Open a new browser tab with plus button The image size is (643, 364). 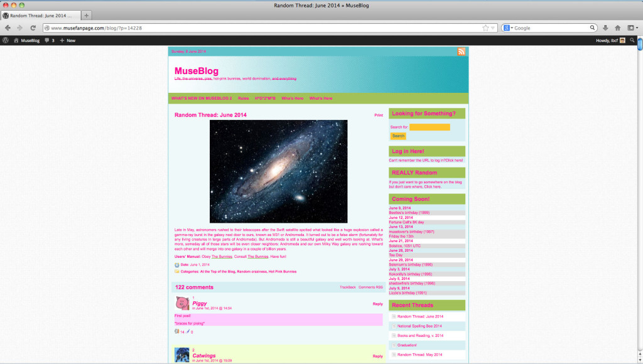[87, 15]
